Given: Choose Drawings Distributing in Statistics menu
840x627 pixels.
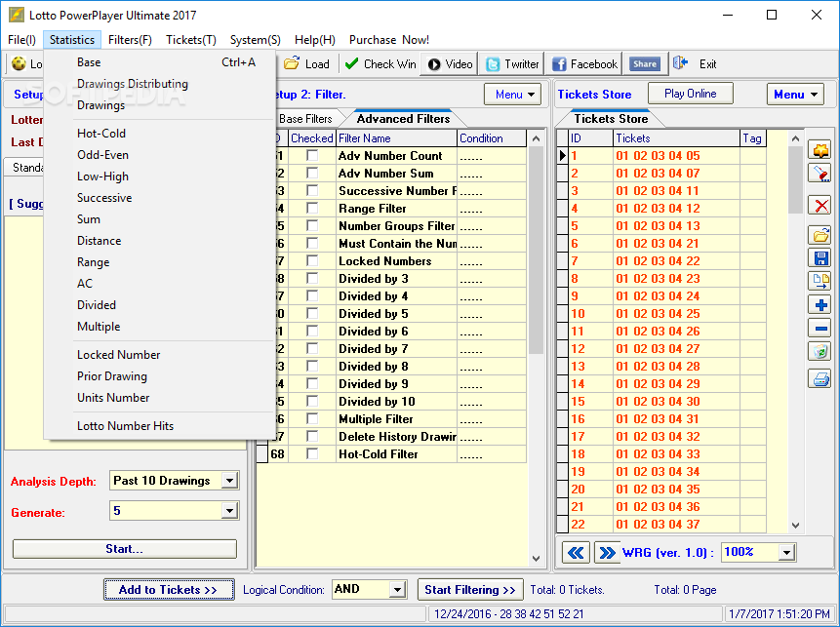Looking at the screenshot, I should [159, 84].
